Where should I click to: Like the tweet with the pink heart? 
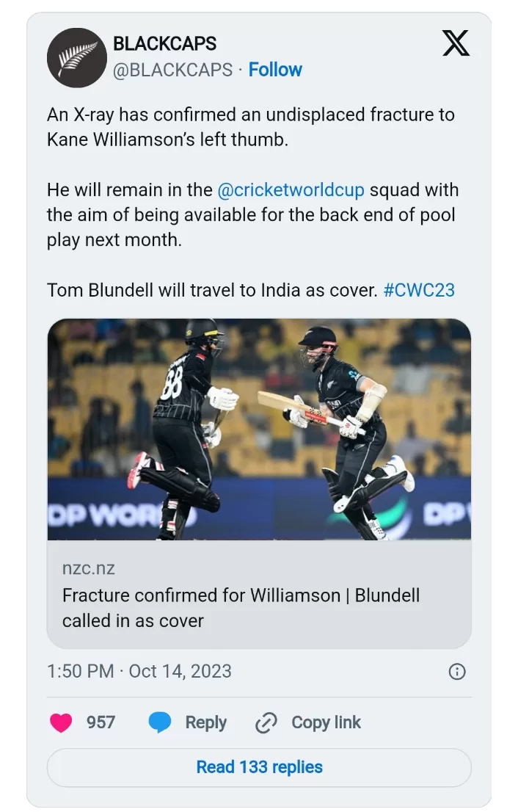[61, 722]
